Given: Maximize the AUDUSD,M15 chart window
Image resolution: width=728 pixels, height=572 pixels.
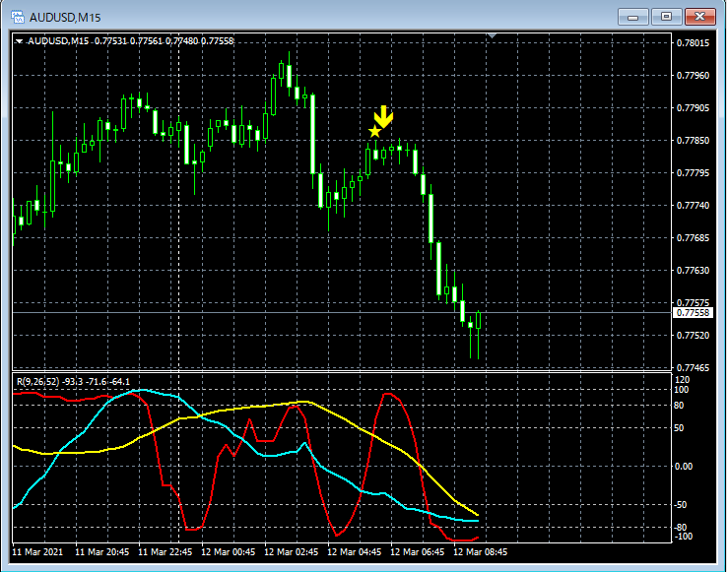Looking at the screenshot, I should [666, 17].
